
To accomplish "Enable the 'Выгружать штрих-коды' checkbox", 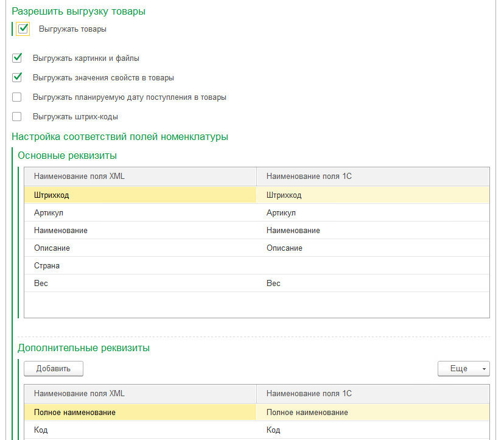I will [17, 116].
